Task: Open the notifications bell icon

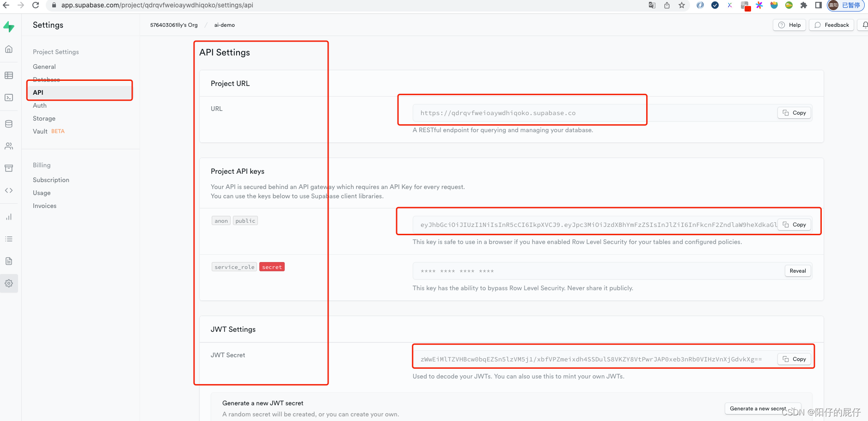Action: (864, 25)
